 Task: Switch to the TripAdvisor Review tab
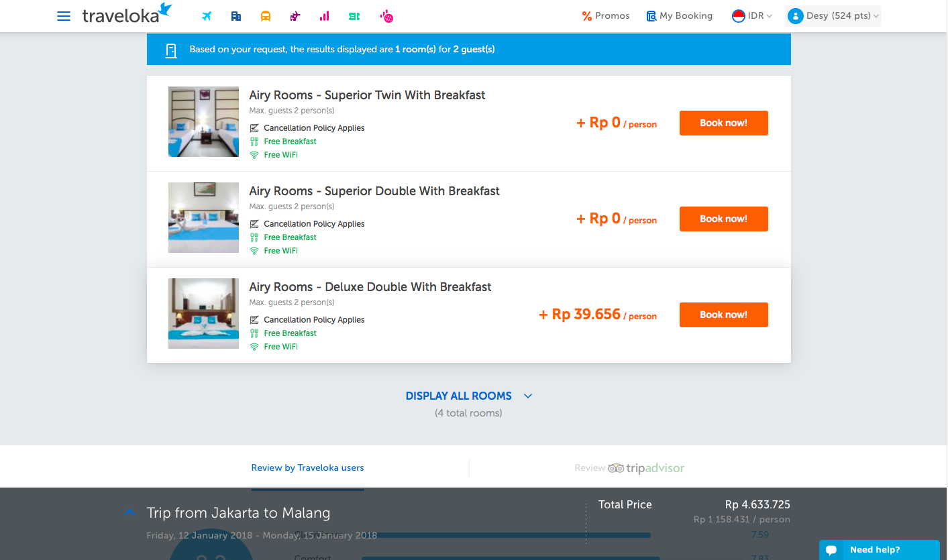tap(629, 468)
